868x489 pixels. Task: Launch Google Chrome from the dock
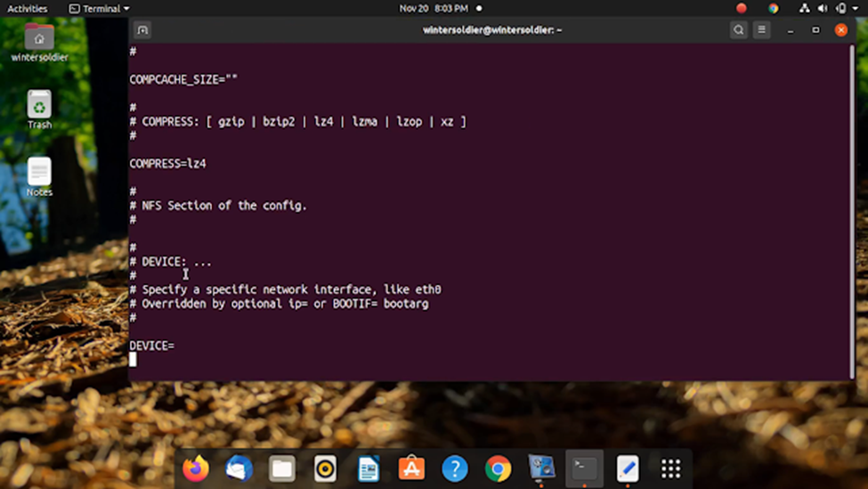coord(498,468)
